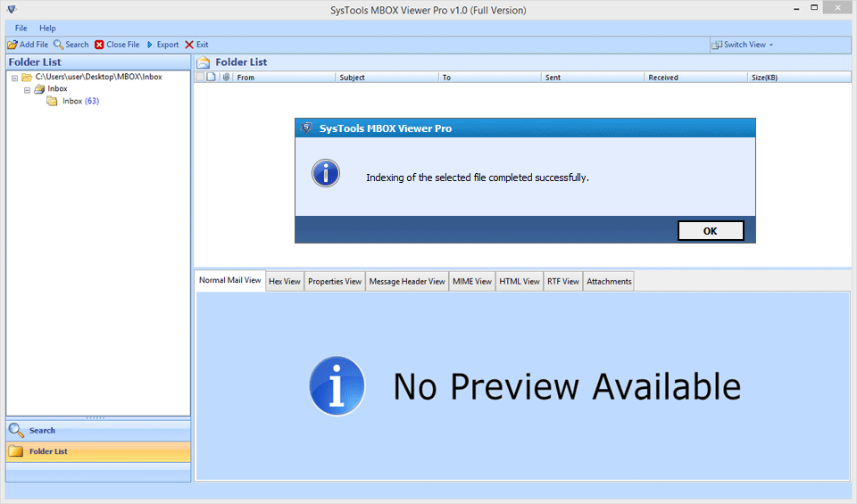
Task: Select the highlighted Folder List pane button
Action: pos(98,451)
